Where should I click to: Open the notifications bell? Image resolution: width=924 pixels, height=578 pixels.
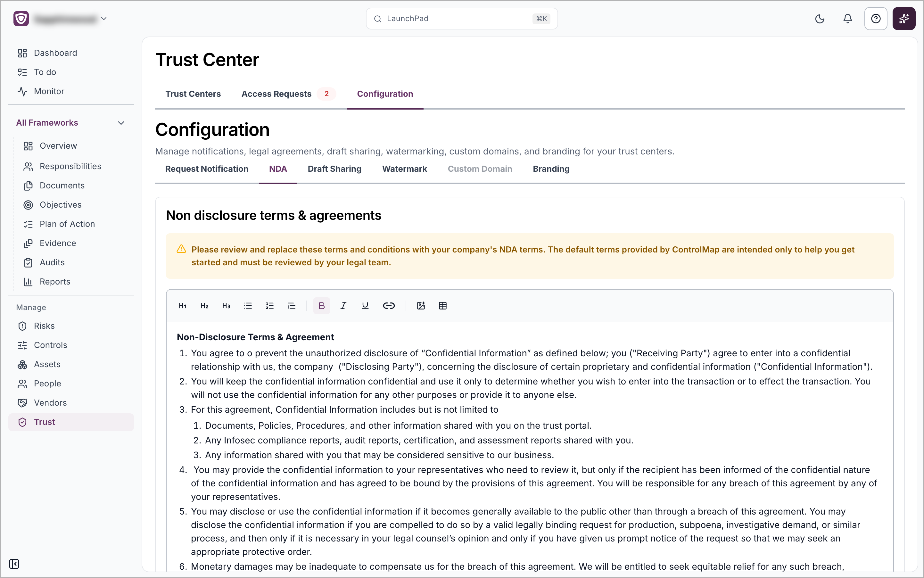(x=847, y=19)
